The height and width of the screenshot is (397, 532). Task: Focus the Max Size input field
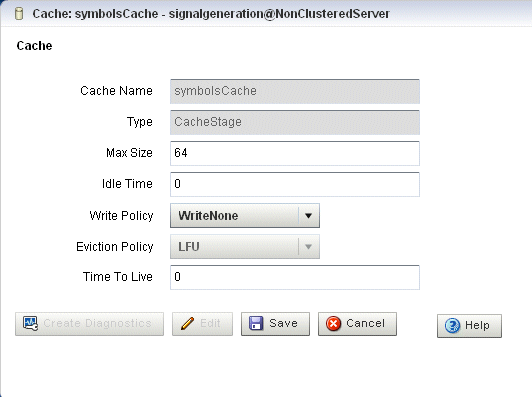point(295,153)
